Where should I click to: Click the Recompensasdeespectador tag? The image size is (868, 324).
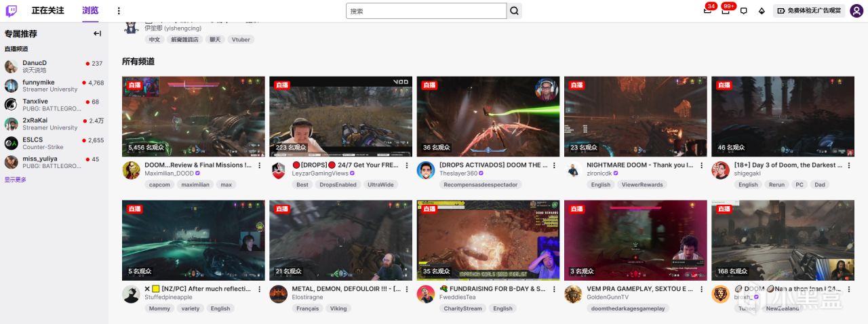481,184
